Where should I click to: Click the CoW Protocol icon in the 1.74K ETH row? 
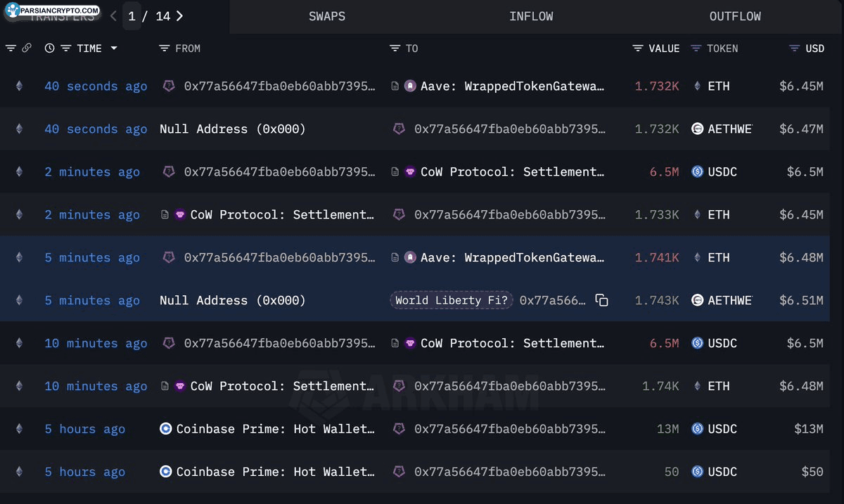tap(180, 386)
